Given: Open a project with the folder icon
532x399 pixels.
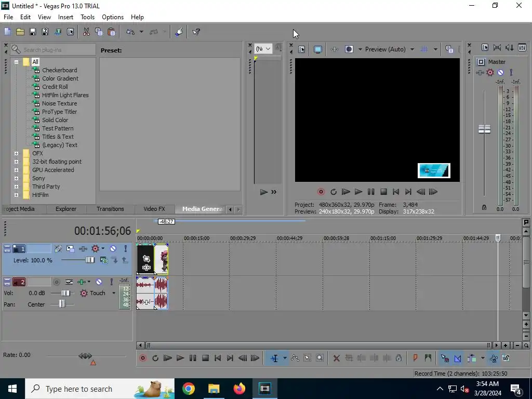Looking at the screenshot, I should (20, 32).
